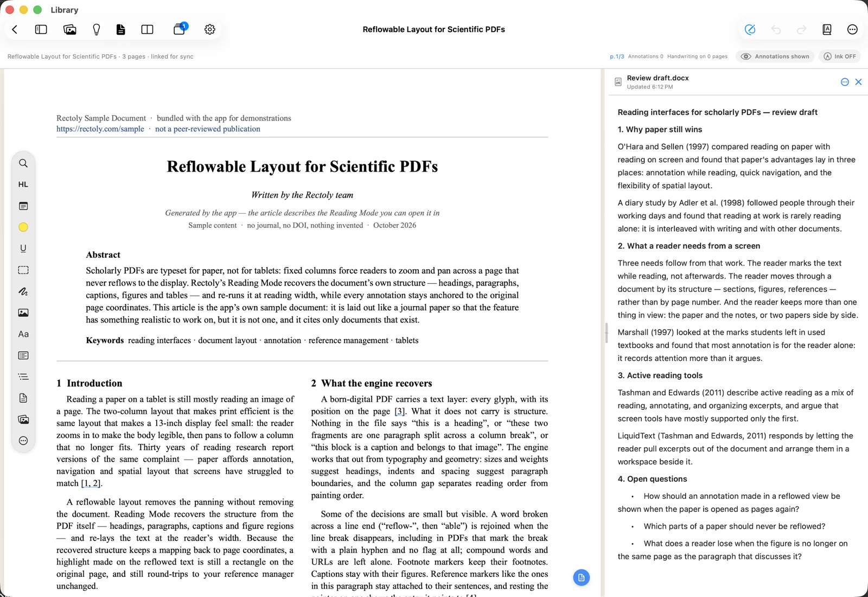Open the rectoly.com/sample link
This screenshot has width=868, height=597.
100,129
